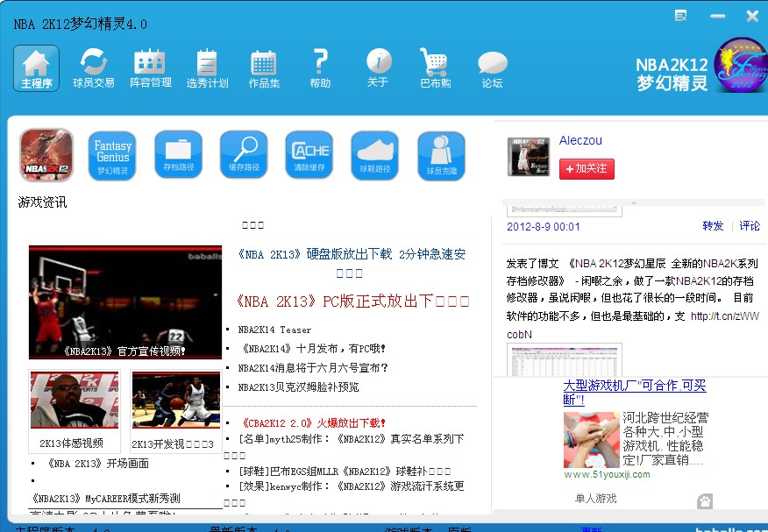The image size is (768, 532).
Task: Open 《NBA2K13》MyCAREER模式新秀测 link
Action: point(105,499)
